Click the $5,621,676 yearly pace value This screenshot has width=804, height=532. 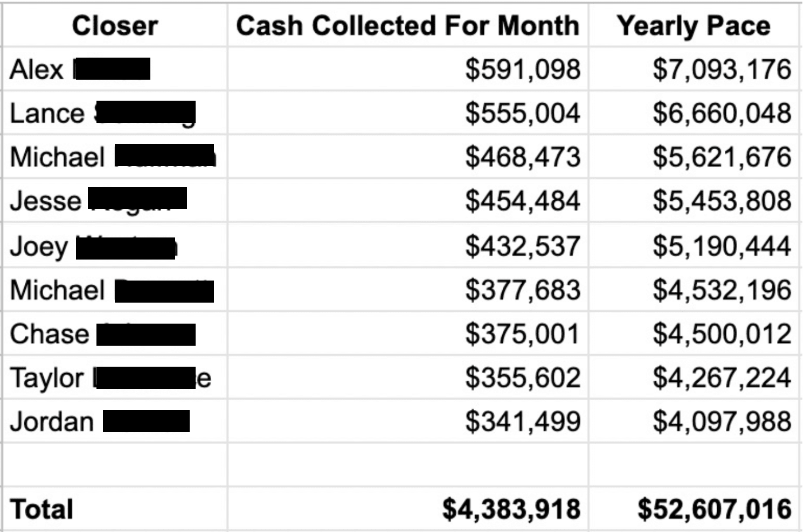[722, 157]
